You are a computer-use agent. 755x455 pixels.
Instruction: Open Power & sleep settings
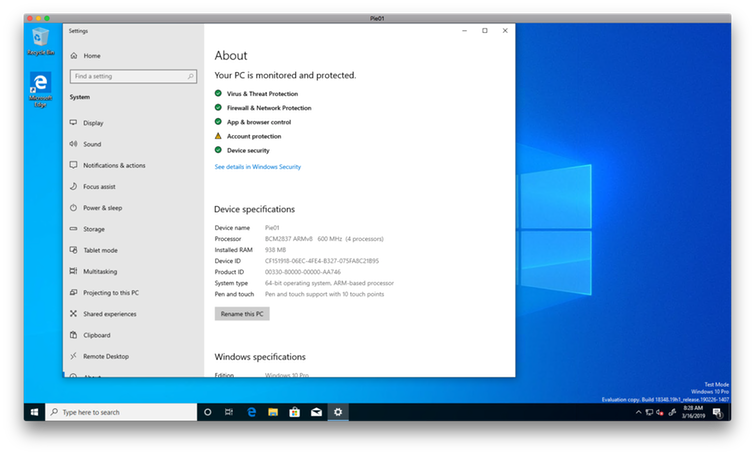point(102,208)
